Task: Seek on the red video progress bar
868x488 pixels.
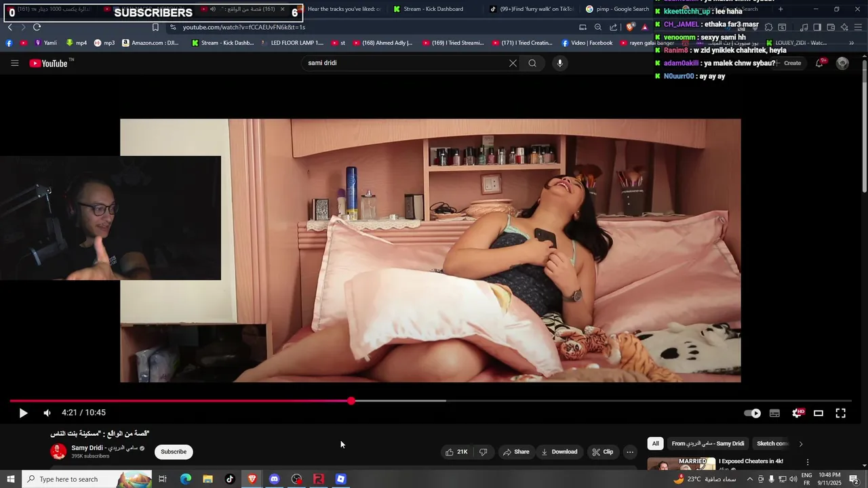Action: click(x=430, y=401)
